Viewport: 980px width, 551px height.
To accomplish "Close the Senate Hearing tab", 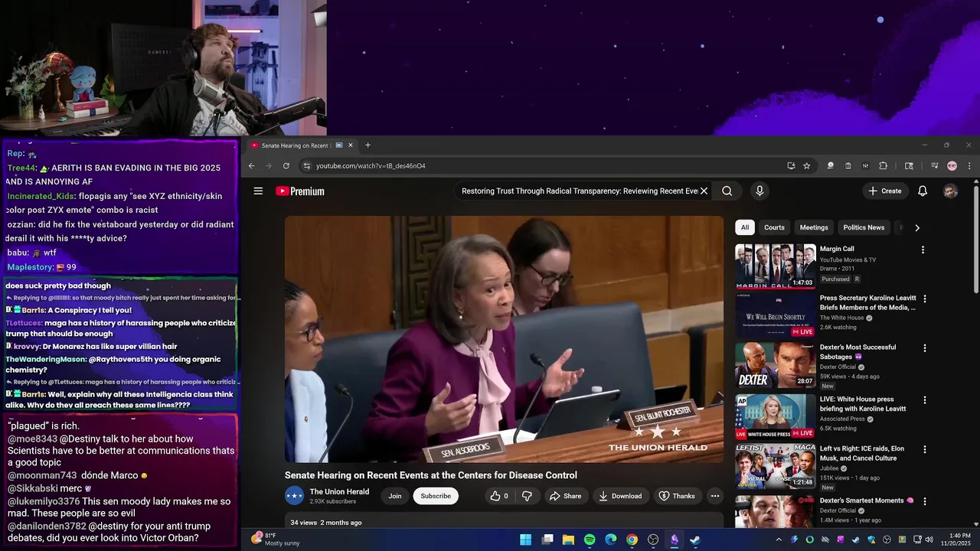I will pos(351,145).
